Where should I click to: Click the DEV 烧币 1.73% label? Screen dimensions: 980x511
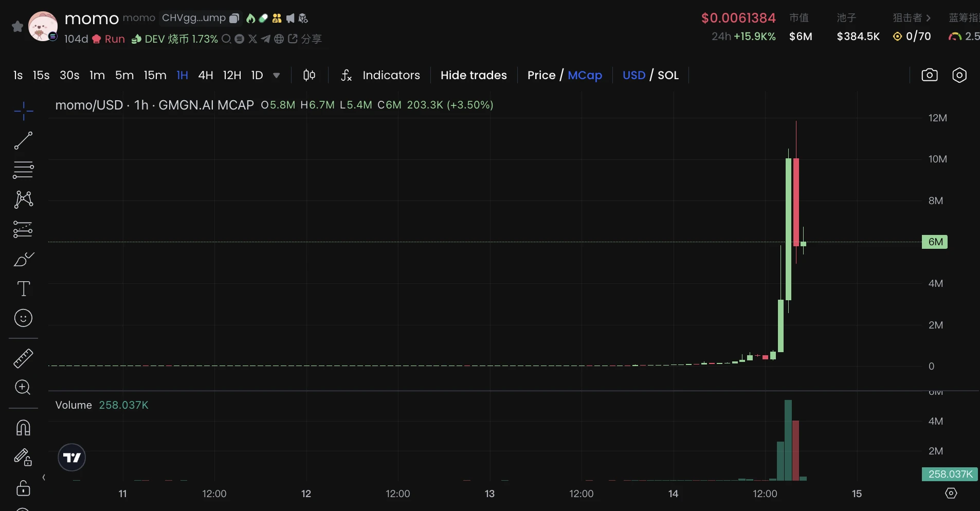tap(175, 39)
